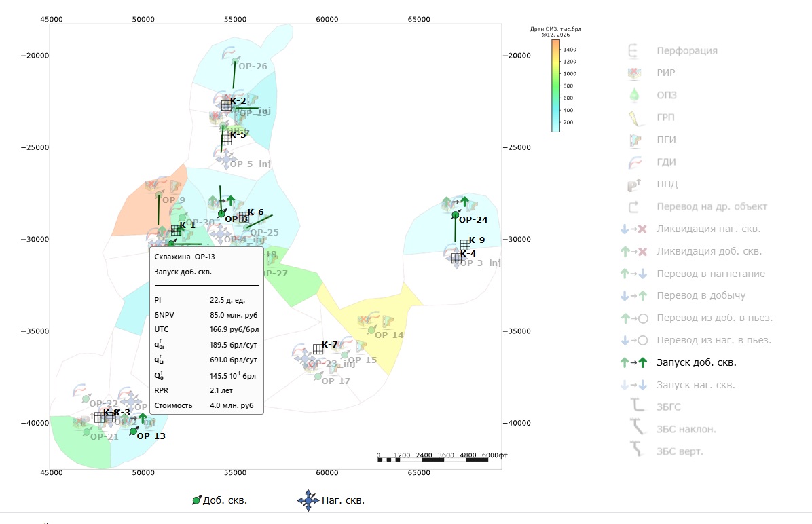Toggle Наг. скв. legend below map
Image resolution: width=812 pixels, height=524 pixels.
click(x=331, y=500)
